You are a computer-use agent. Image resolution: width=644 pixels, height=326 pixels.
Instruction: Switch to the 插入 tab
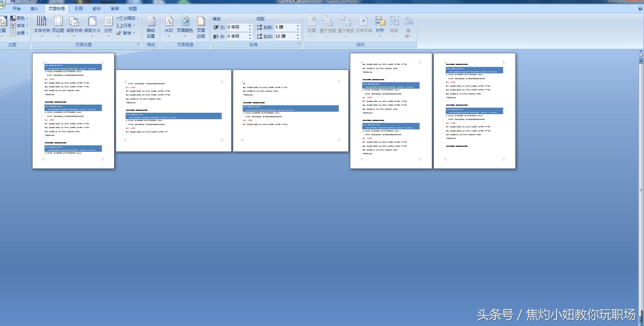tap(35, 8)
